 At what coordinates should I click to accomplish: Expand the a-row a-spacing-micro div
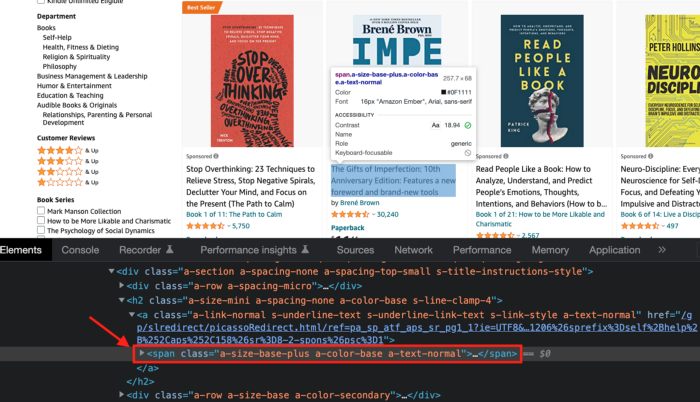point(121,285)
